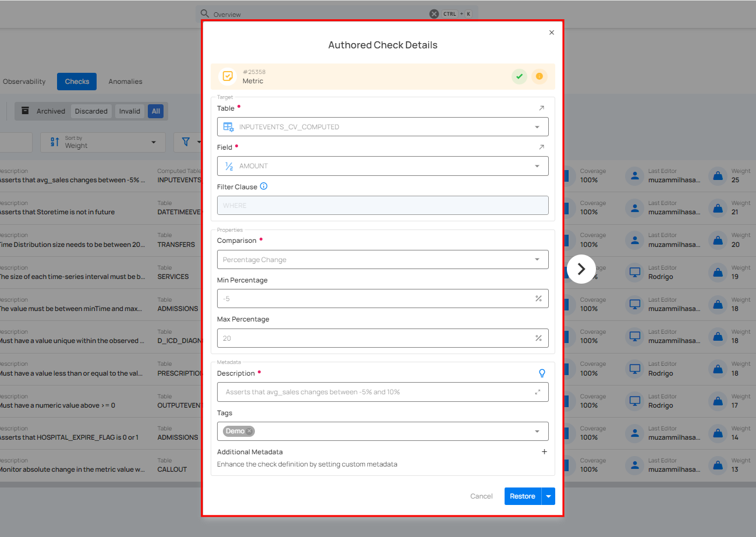Open Field link arrow icon
Viewport: 756px width, 537px height.
coord(542,147)
